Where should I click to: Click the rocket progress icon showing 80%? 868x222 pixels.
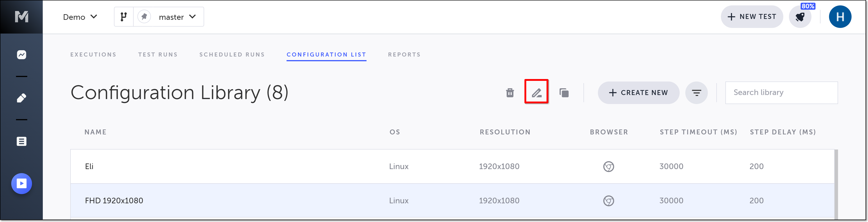800,17
